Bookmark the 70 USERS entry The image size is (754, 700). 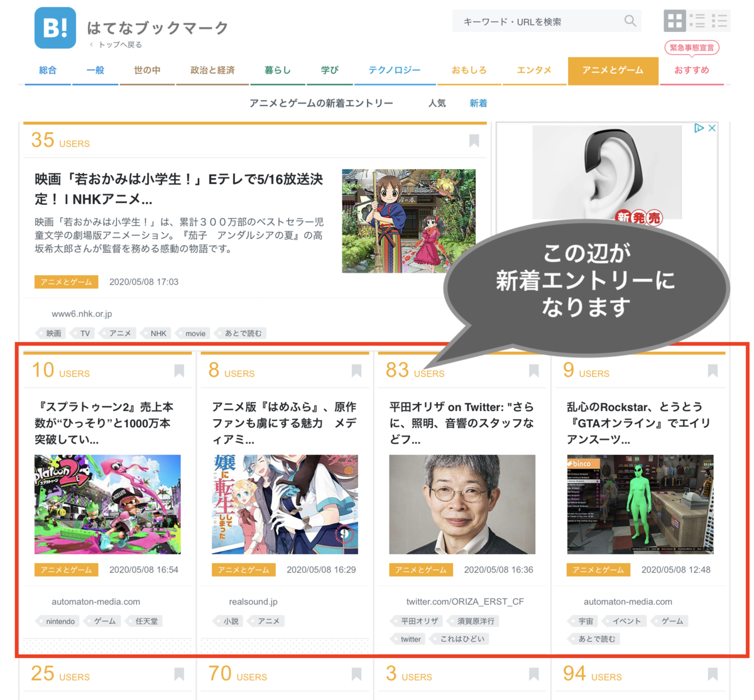tap(356, 674)
